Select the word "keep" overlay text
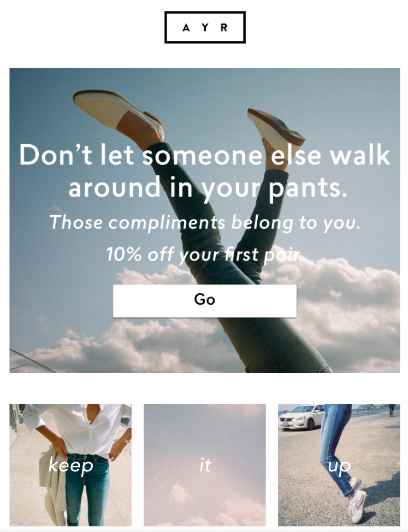 pos(70,465)
